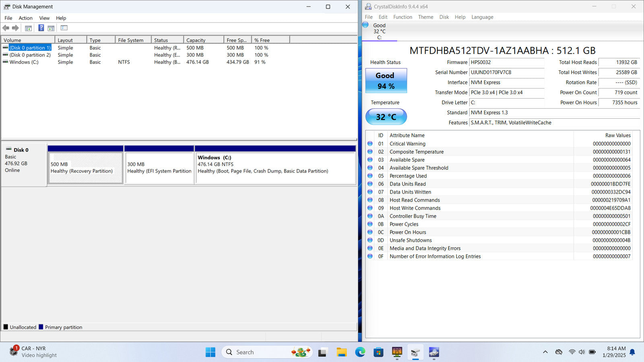Select the disk icon beside Windows (C:) volume
644x362 pixels.
point(5,62)
